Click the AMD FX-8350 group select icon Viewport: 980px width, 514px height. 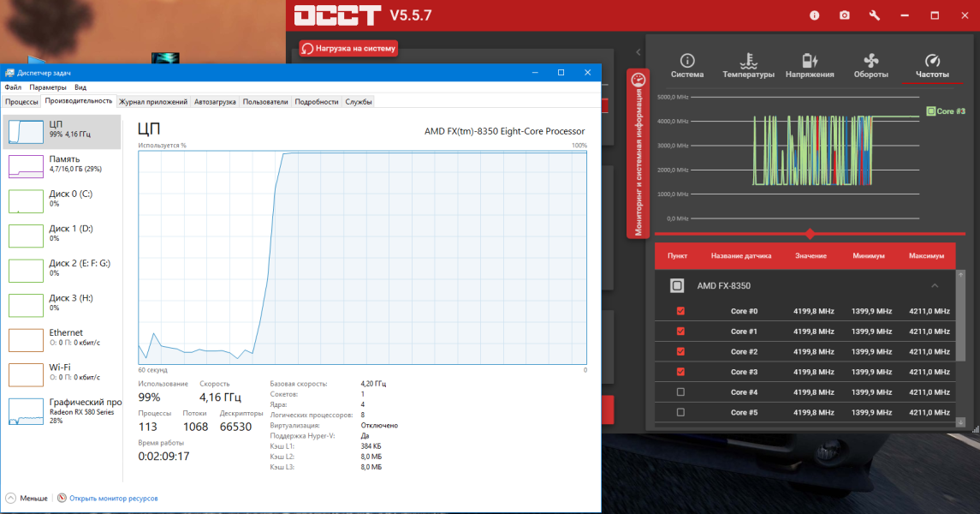coord(677,286)
